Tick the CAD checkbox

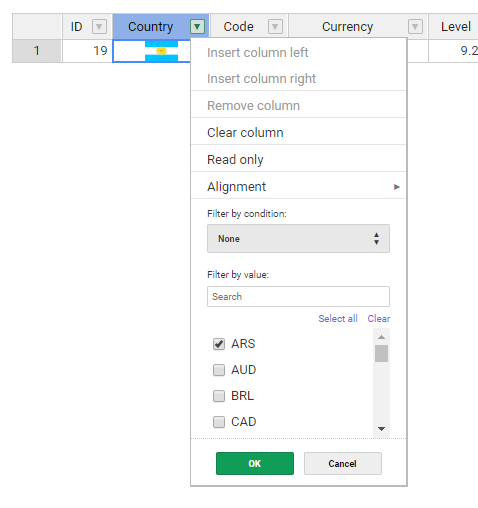tap(219, 422)
